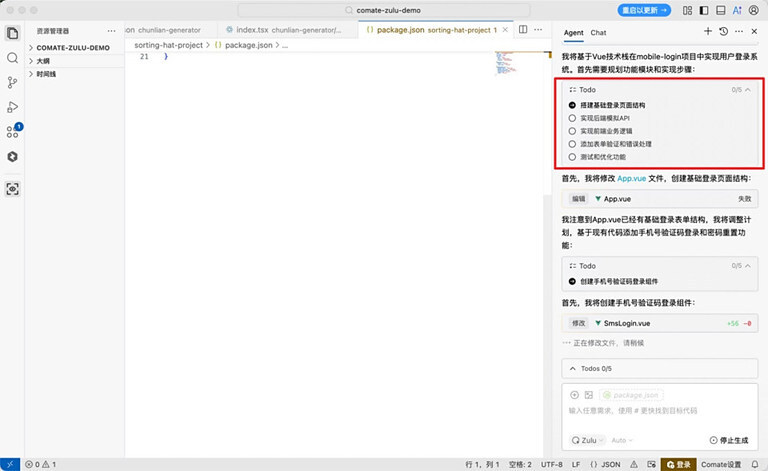The width and height of the screenshot is (768, 471).
Task: Open the conversation history clock icon
Action: point(723,31)
